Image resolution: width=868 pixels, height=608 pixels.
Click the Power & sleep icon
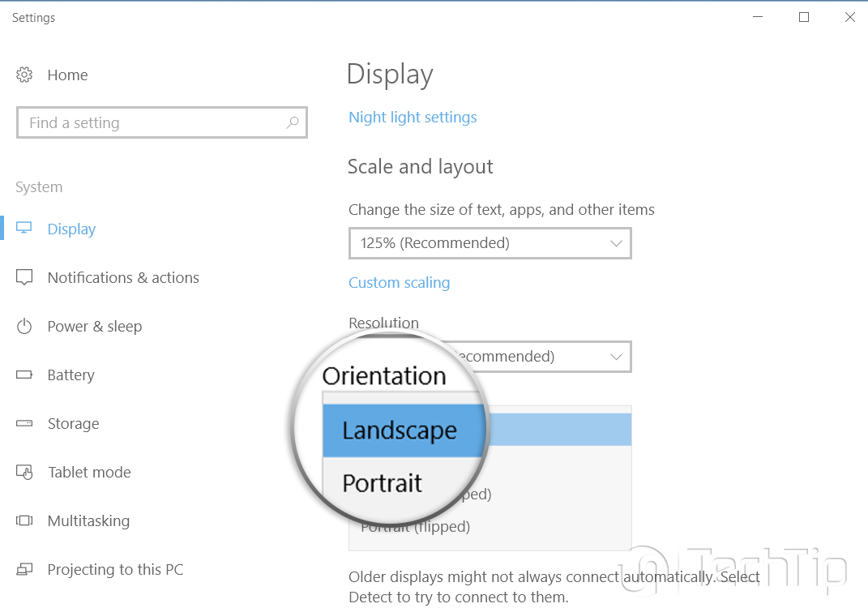(24, 327)
